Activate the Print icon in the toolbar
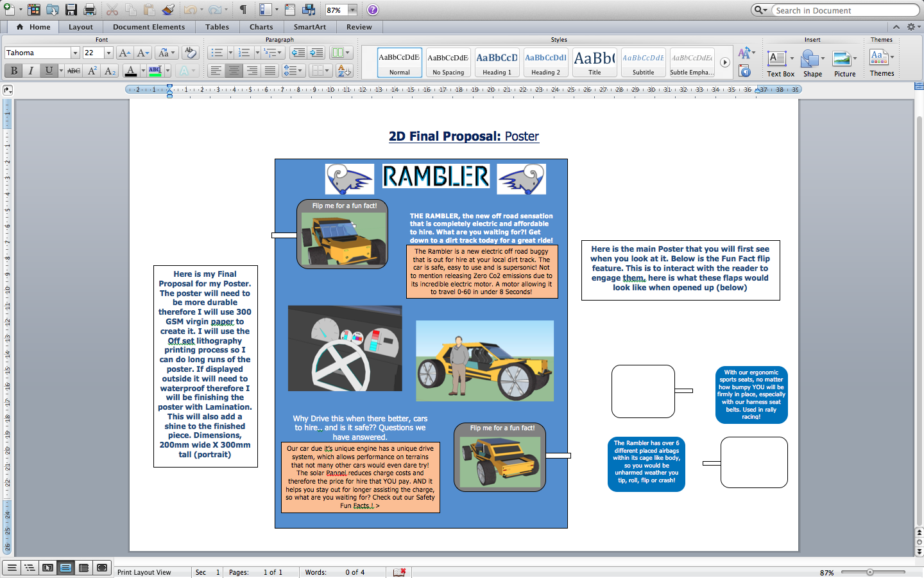Viewport: 924px width, 578px height. tap(90, 10)
